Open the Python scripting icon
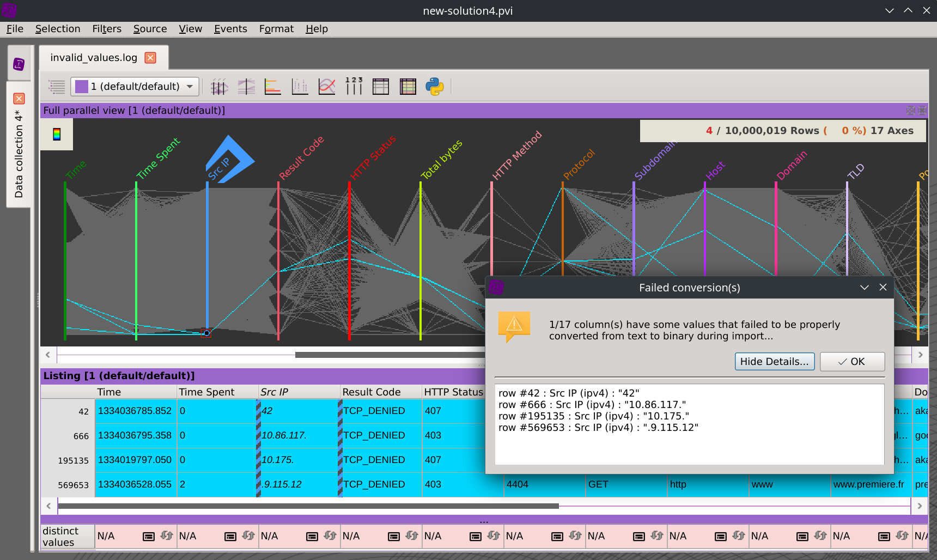937x560 pixels. coord(435,87)
